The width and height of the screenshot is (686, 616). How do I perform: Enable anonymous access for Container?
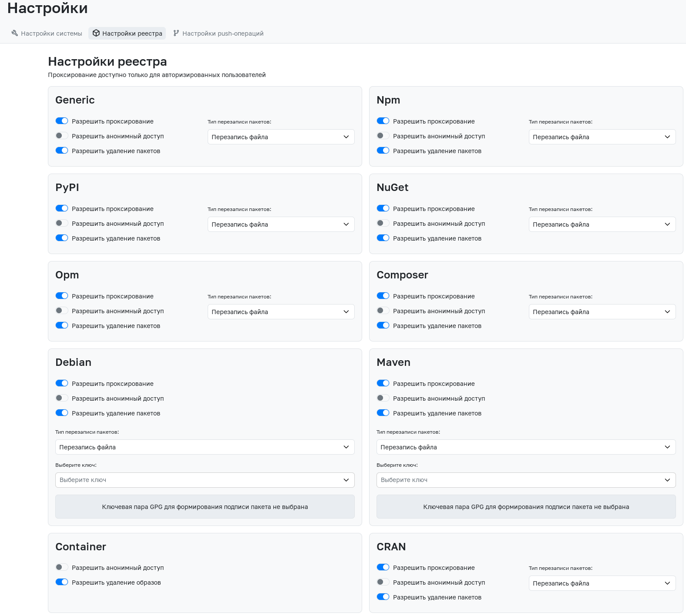pos(62,567)
